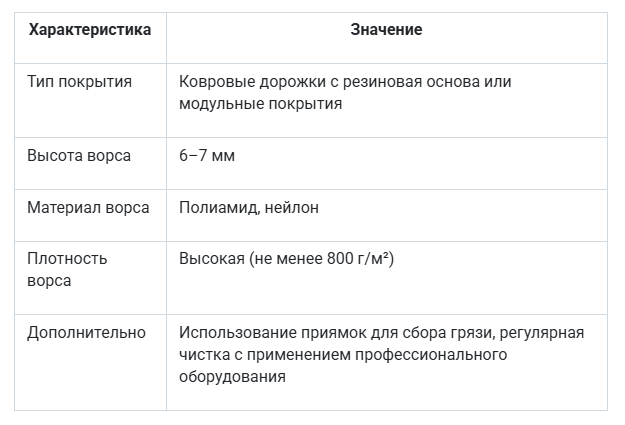Select the "6–7 мм" value cell
The image size is (625, 425).
tap(207, 156)
